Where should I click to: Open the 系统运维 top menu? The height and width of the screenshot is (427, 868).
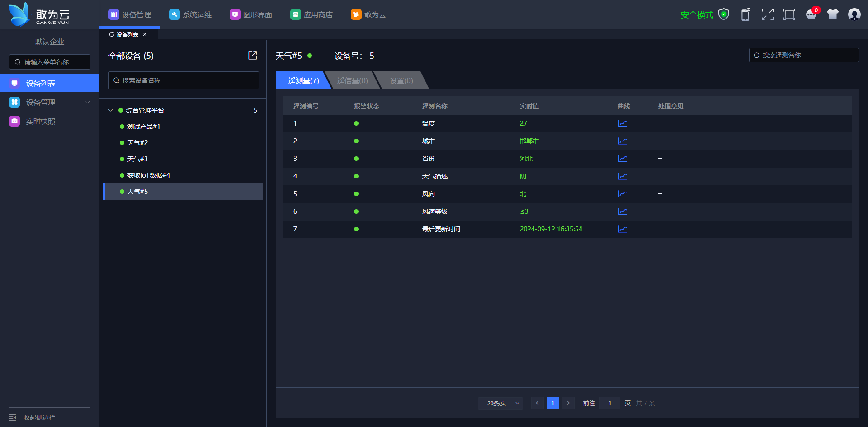coord(190,14)
